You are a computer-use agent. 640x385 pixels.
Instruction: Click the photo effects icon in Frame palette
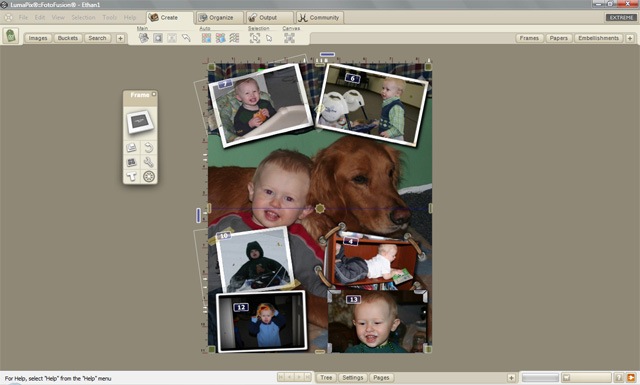click(x=131, y=162)
